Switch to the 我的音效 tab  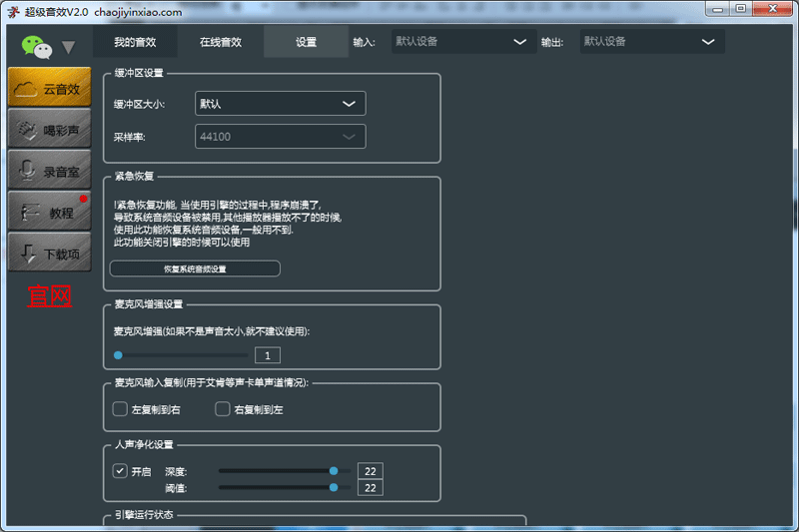pos(135,42)
